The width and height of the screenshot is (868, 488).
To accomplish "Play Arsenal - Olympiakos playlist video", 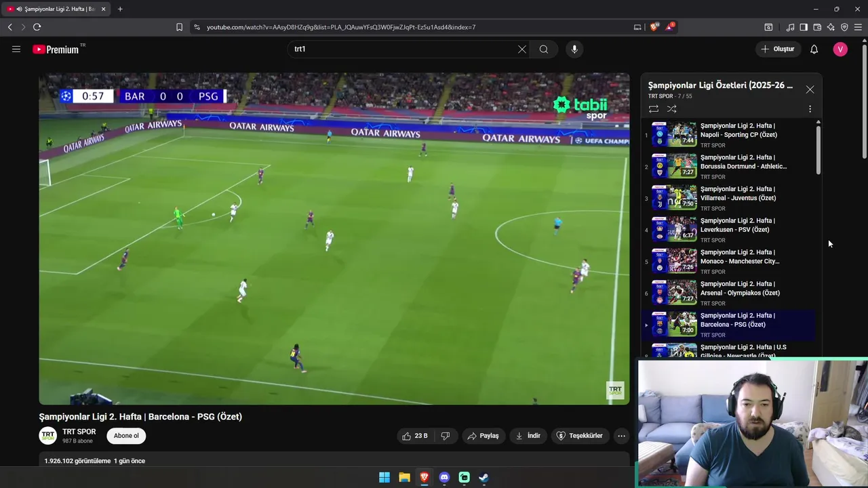I will click(x=729, y=293).
